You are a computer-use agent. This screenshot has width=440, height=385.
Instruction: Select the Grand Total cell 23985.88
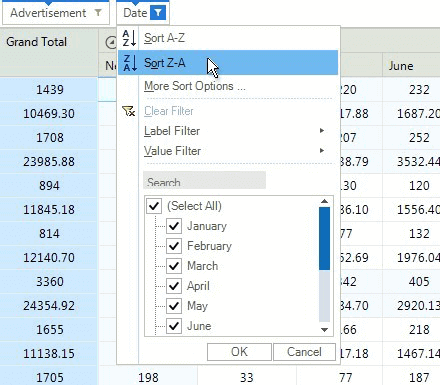click(49, 161)
